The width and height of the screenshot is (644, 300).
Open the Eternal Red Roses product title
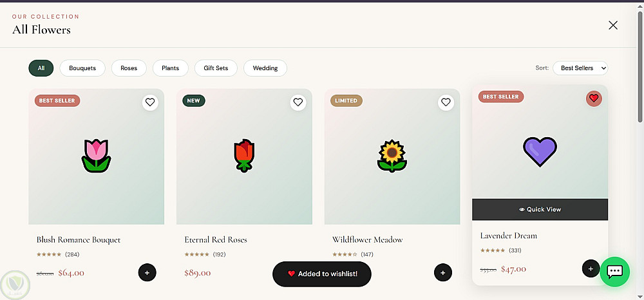point(216,239)
